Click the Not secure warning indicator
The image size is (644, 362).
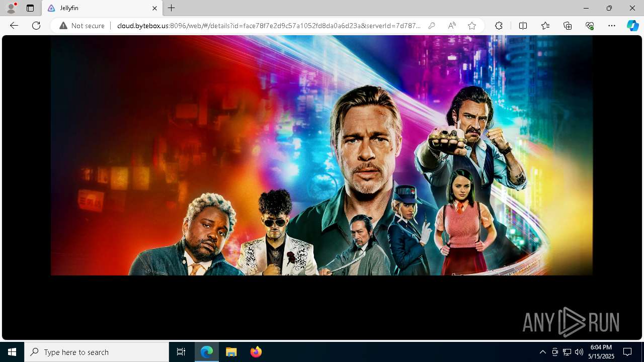[x=82, y=26]
